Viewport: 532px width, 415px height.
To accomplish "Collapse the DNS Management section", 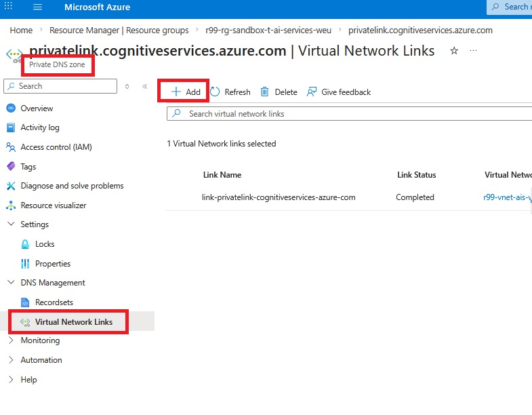I will click(x=11, y=283).
